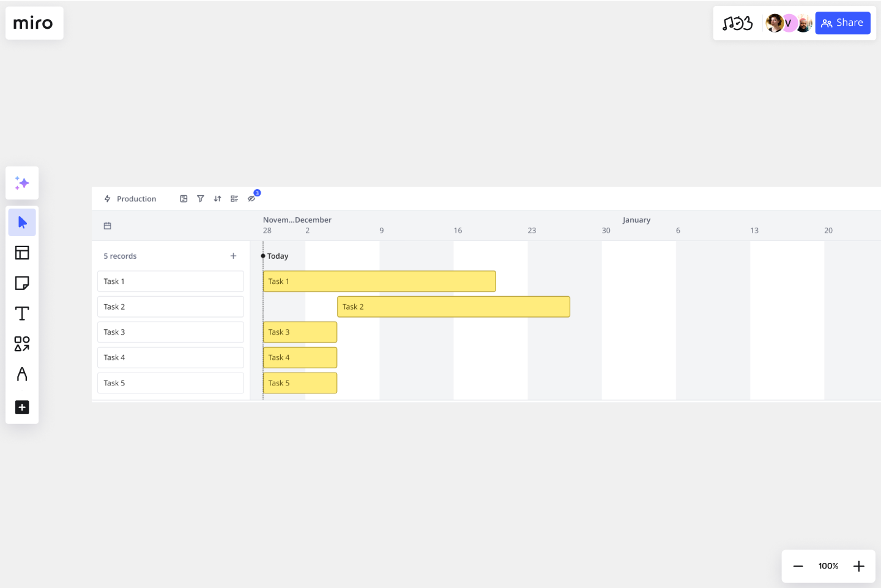The image size is (881, 588).
Task: Add a new record with the plus button
Action: tap(233, 256)
